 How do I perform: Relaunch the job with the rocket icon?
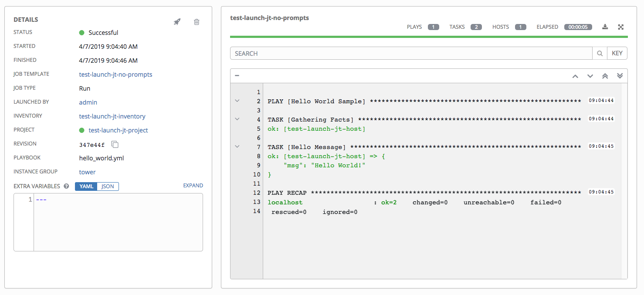177,22
